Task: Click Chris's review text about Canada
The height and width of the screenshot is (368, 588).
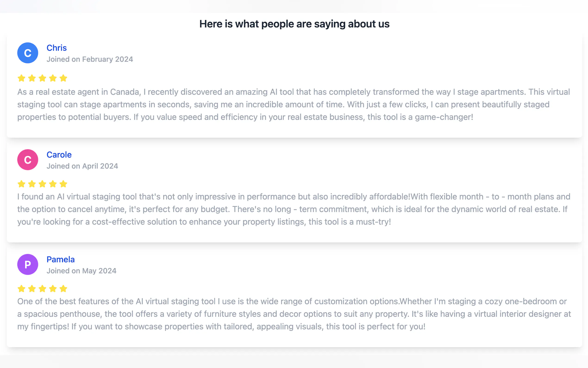Action: 293,105
